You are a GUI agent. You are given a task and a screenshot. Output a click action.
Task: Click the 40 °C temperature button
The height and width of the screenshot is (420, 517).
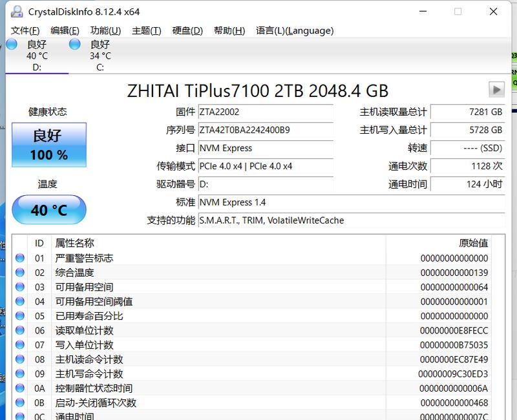coord(49,209)
